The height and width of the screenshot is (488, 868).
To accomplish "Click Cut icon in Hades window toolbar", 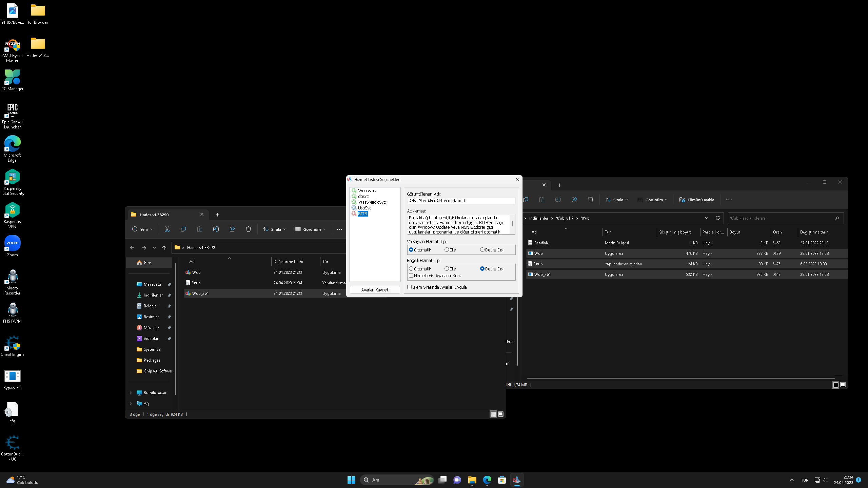I will 167,229.
